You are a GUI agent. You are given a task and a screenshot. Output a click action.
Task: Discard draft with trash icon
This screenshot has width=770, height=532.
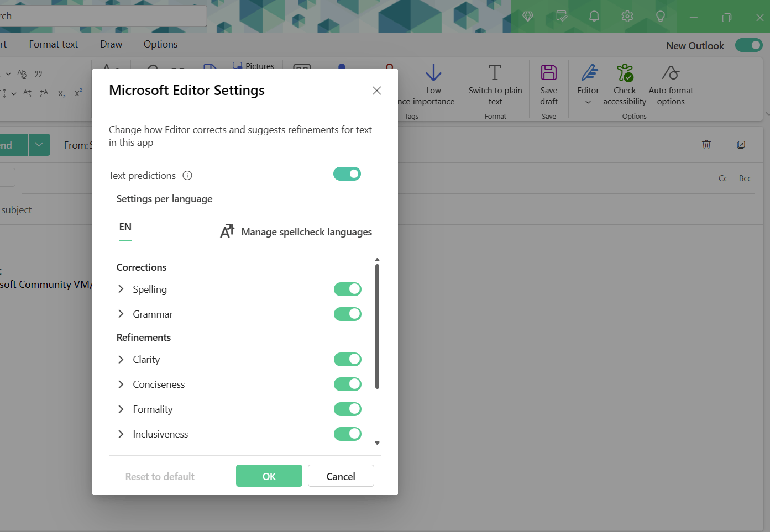tap(706, 145)
